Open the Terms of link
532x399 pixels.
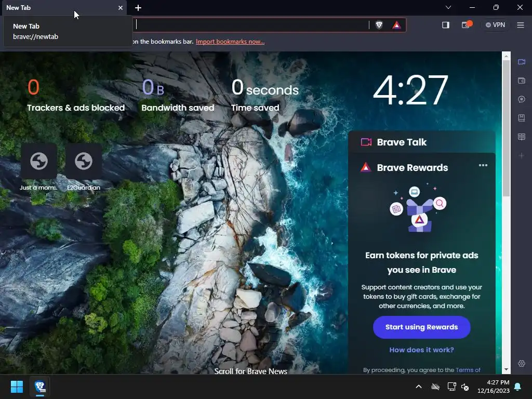[468, 370]
